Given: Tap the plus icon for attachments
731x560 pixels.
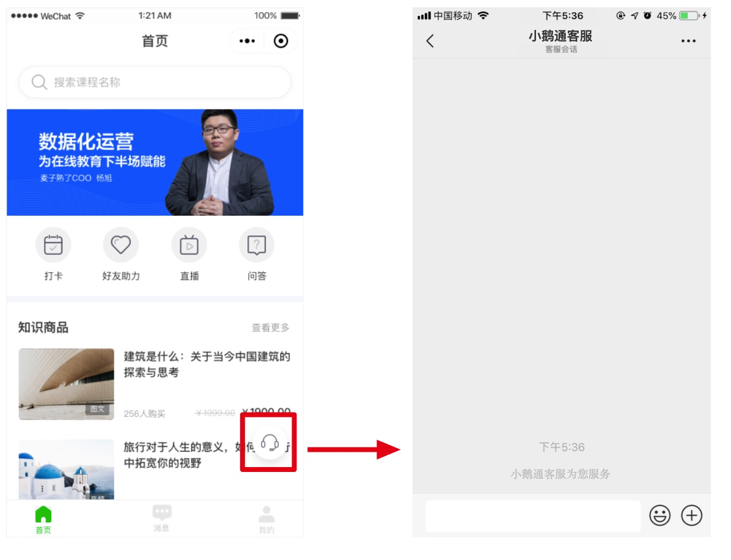Looking at the screenshot, I should click(692, 515).
